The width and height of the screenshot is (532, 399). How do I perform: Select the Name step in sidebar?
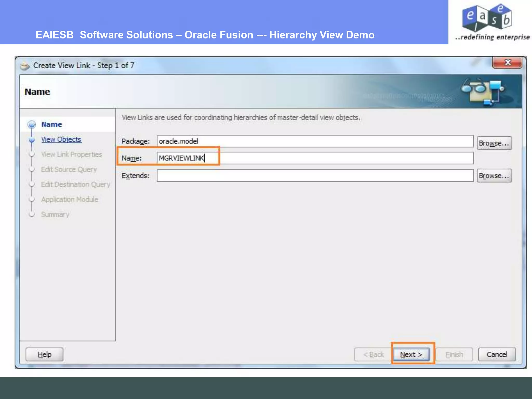pyautogui.click(x=52, y=124)
